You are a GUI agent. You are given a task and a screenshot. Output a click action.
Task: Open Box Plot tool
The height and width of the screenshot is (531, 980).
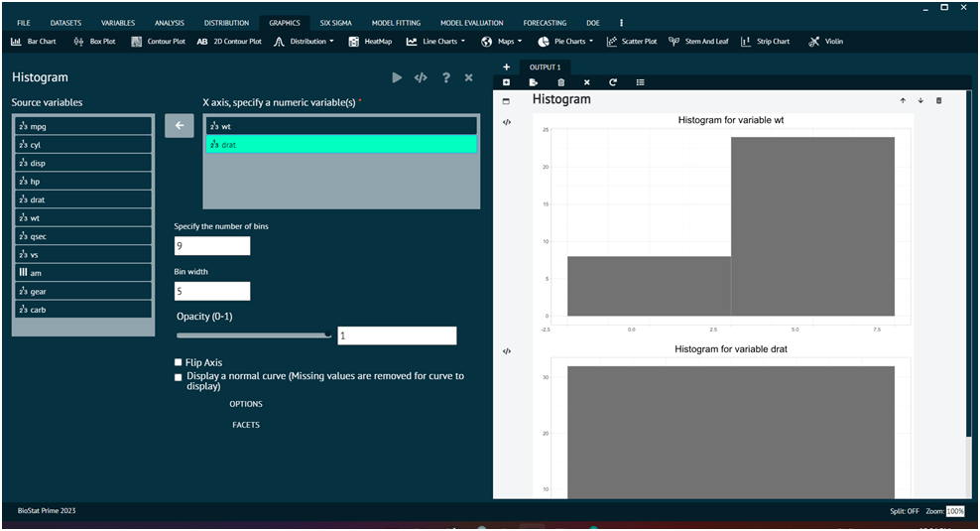(x=95, y=42)
